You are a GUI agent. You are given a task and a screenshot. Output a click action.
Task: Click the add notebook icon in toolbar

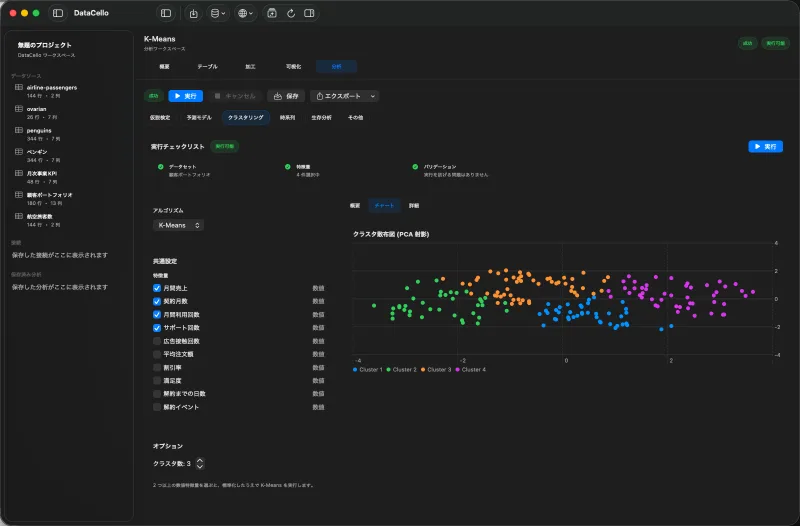(272, 13)
